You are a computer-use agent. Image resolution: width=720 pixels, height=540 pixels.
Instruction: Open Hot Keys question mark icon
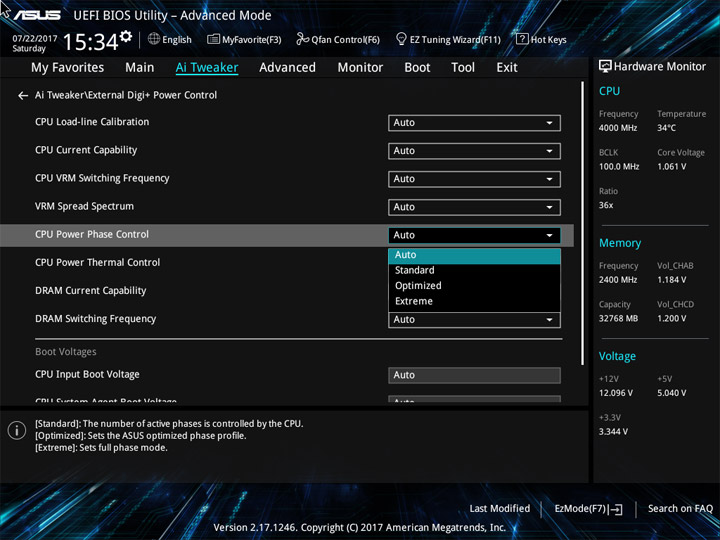522,39
